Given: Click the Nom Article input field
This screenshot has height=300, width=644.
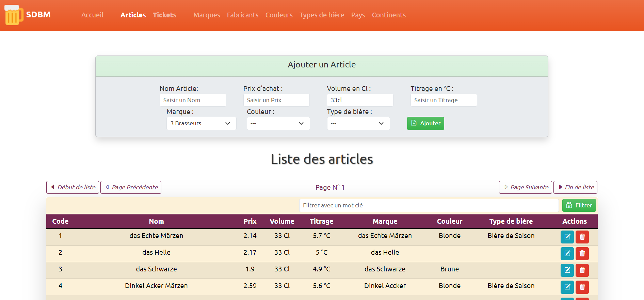Looking at the screenshot, I should [193, 100].
